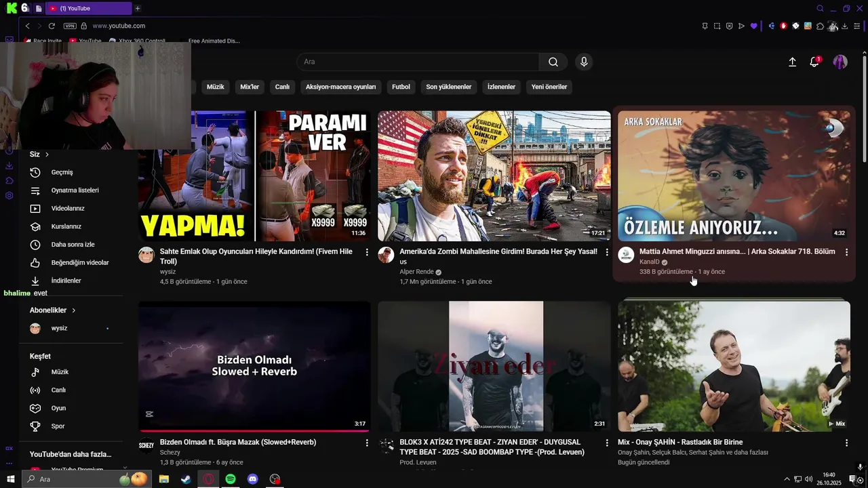Open the YAPMA! PARAMI VER thumbnail
This screenshot has height=488, width=868.
tap(254, 176)
